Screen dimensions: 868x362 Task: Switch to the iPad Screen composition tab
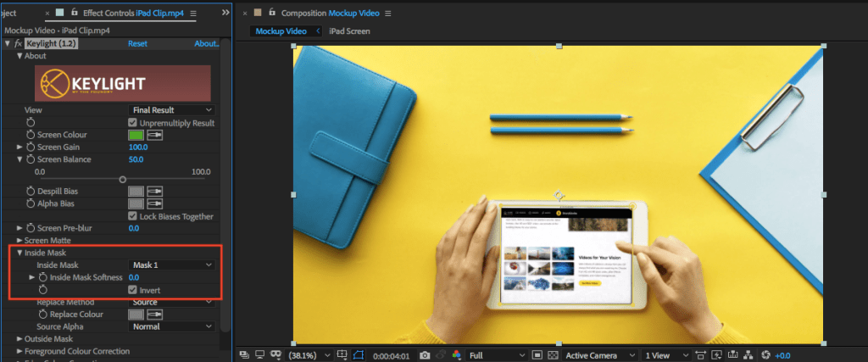pyautogui.click(x=349, y=31)
